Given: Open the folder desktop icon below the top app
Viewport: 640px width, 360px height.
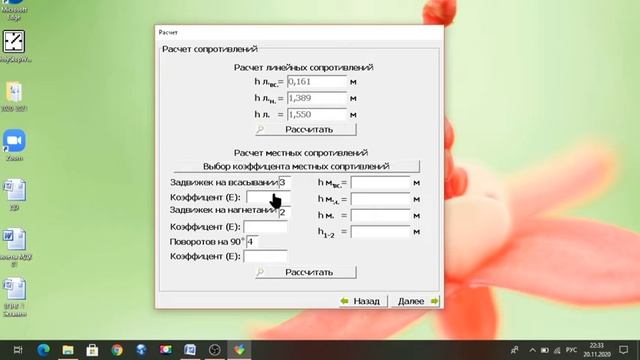Looking at the screenshot, I should 14,96.
